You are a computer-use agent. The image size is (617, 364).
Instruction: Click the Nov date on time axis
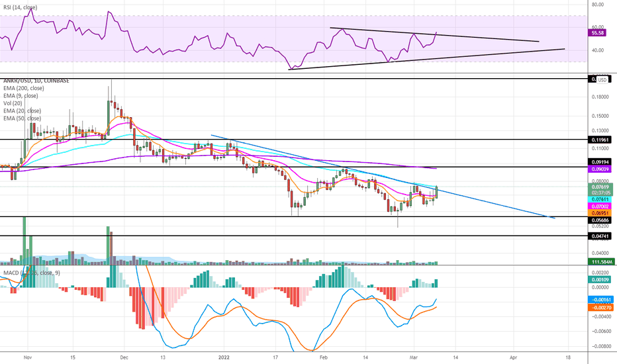point(28,357)
